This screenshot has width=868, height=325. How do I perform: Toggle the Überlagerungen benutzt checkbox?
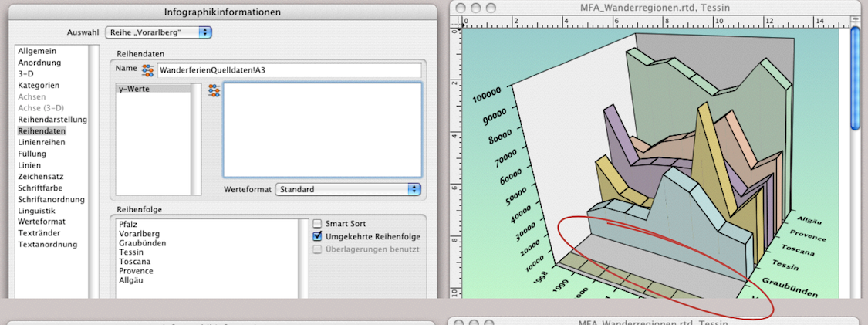click(317, 249)
